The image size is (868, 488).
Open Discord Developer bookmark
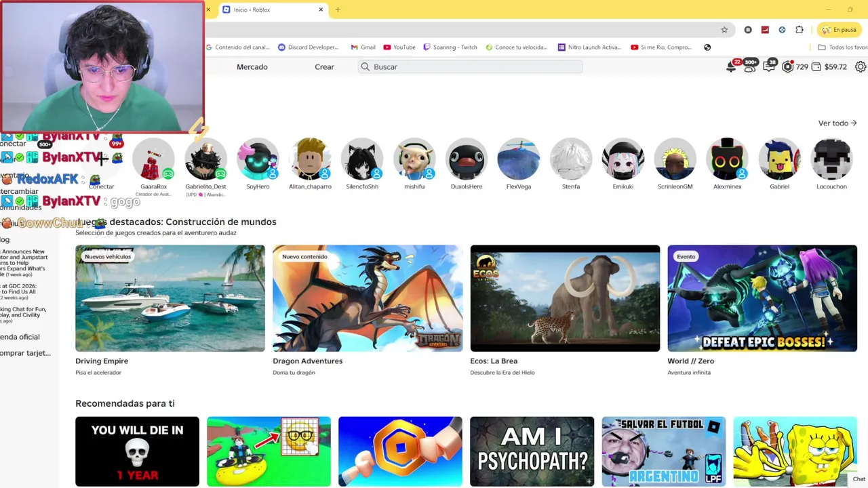pyautogui.click(x=309, y=47)
